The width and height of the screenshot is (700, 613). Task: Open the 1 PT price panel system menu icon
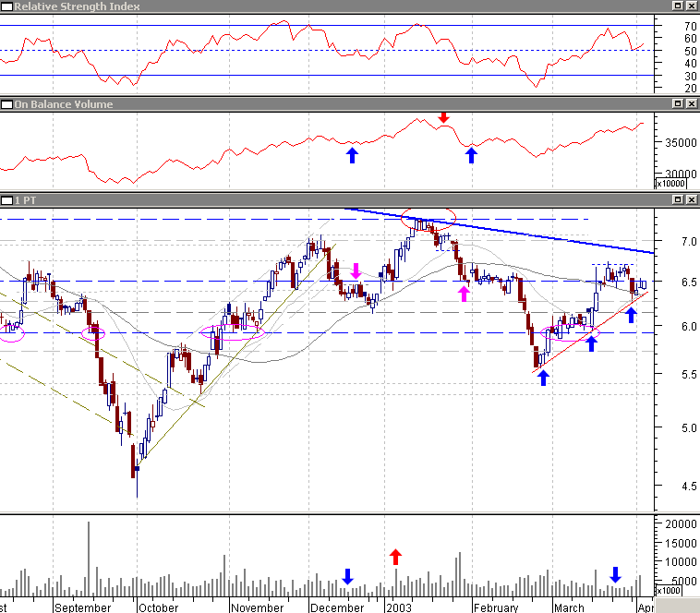click(x=6, y=200)
